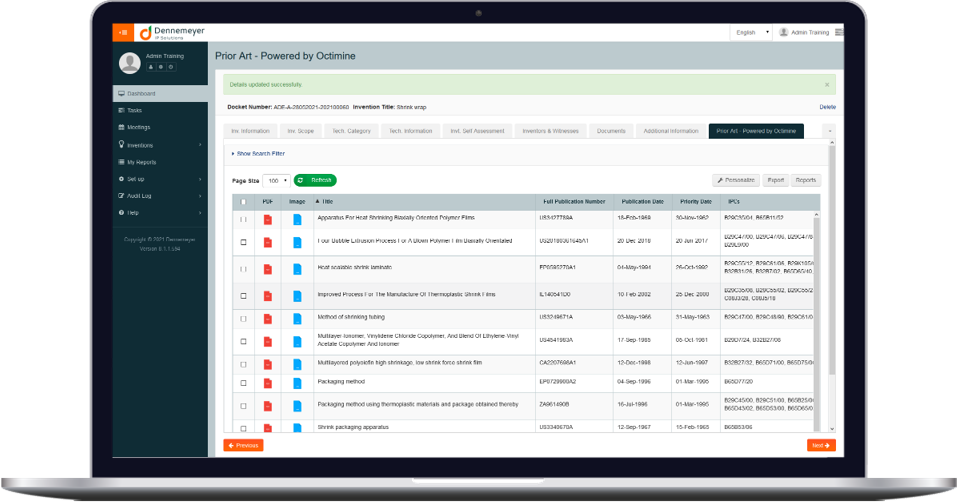Image resolution: width=957 pixels, height=502 pixels.
Task: Open the Page Size 100 dropdown
Action: 276,181
